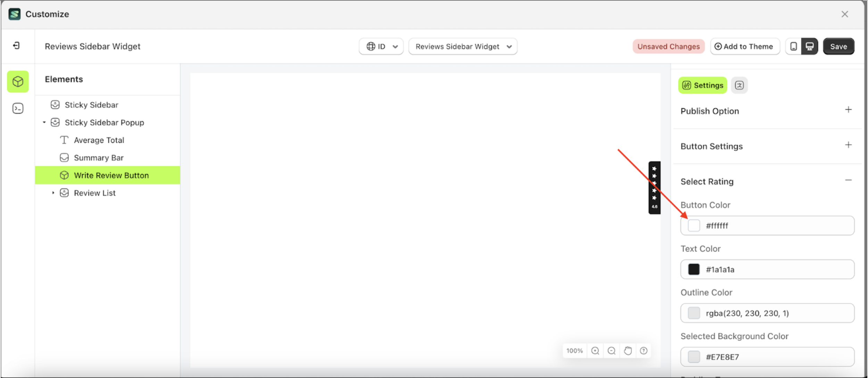Click the Button Color hex checkbox swatch
The width and height of the screenshot is (868, 378).
[x=694, y=225]
